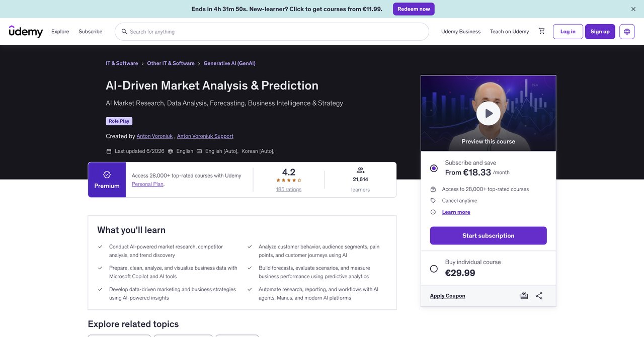Click the Log in button
The image size is (644, 337).
pos(568,31)
